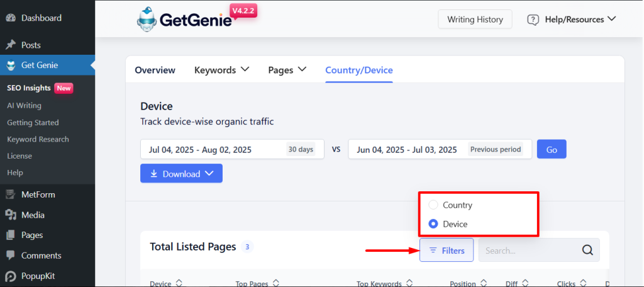The height and width of the screenshot is (287, 644).
Task: Open Keyword Research in sidebar
Action: [38, 139]
